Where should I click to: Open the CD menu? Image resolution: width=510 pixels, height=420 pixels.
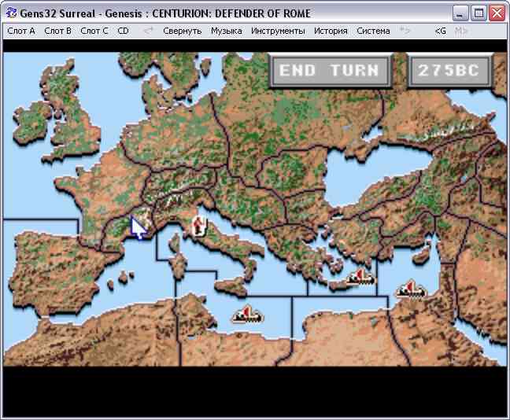[x=123, y=31]
